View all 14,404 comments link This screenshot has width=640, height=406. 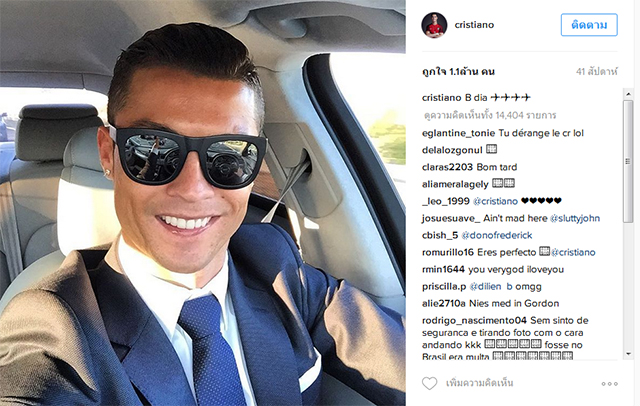(490, 115)
